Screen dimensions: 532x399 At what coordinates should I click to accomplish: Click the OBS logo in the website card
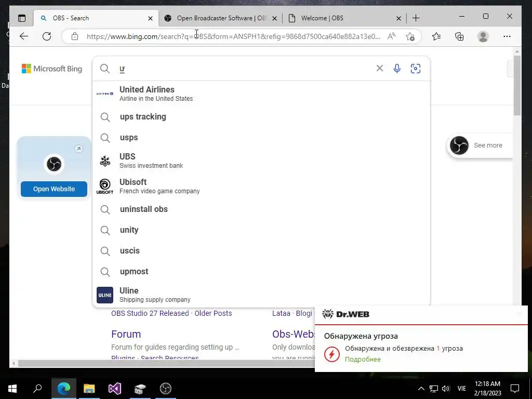(x=54, y=164)
